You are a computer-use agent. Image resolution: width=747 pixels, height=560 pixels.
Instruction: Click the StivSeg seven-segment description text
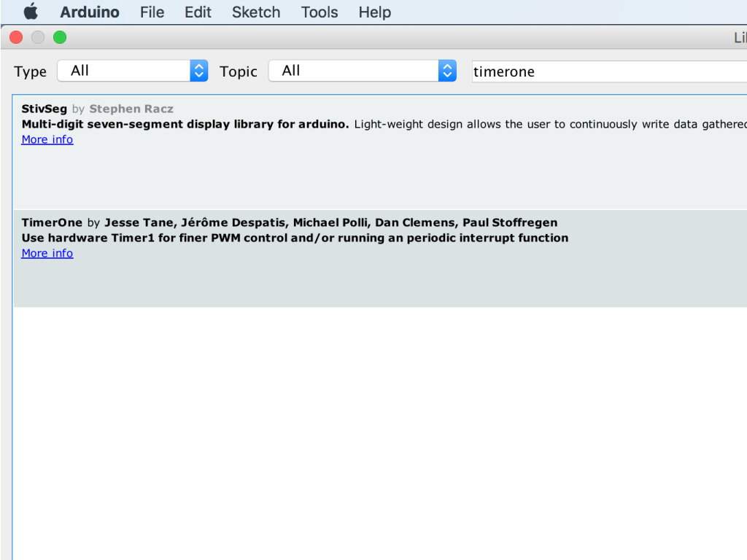point(185,124)
